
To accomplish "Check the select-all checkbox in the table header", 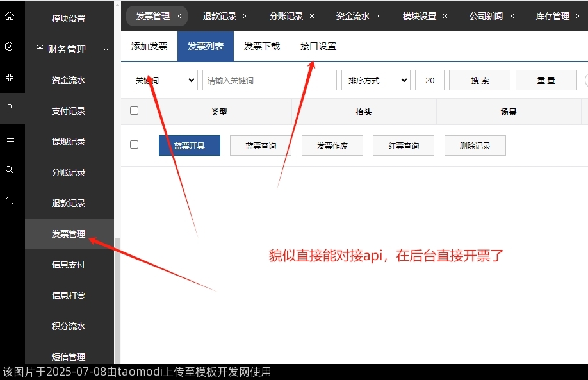I will point(134,110).
